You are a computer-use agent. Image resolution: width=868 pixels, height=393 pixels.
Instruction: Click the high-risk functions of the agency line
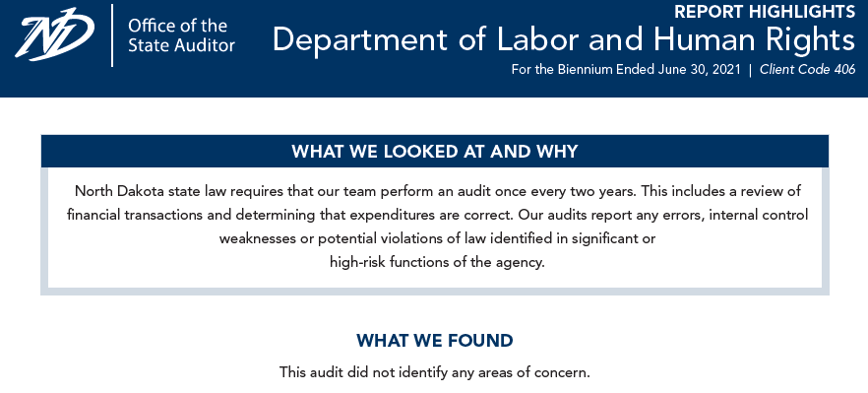(x=437, y=262)
